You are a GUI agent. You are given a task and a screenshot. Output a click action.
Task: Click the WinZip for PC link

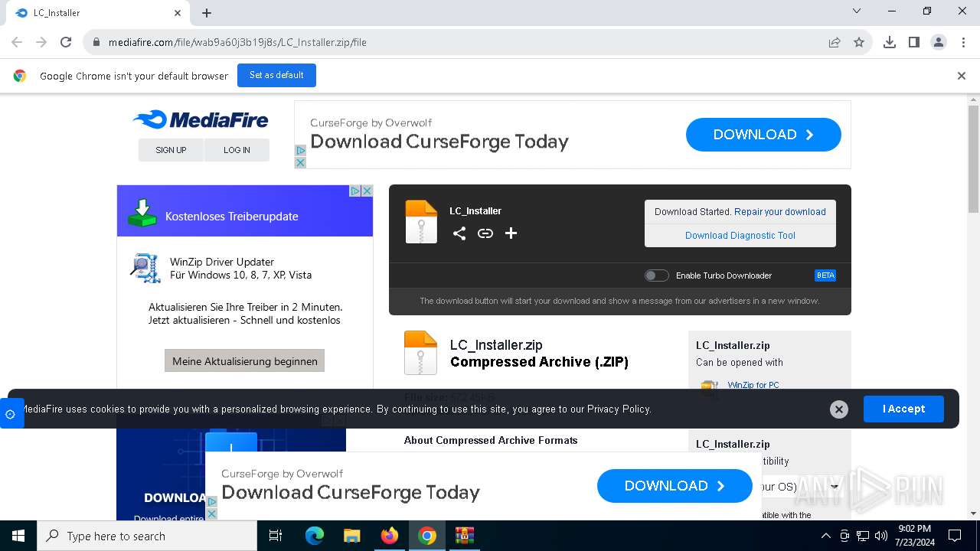(x=753, y=385)
